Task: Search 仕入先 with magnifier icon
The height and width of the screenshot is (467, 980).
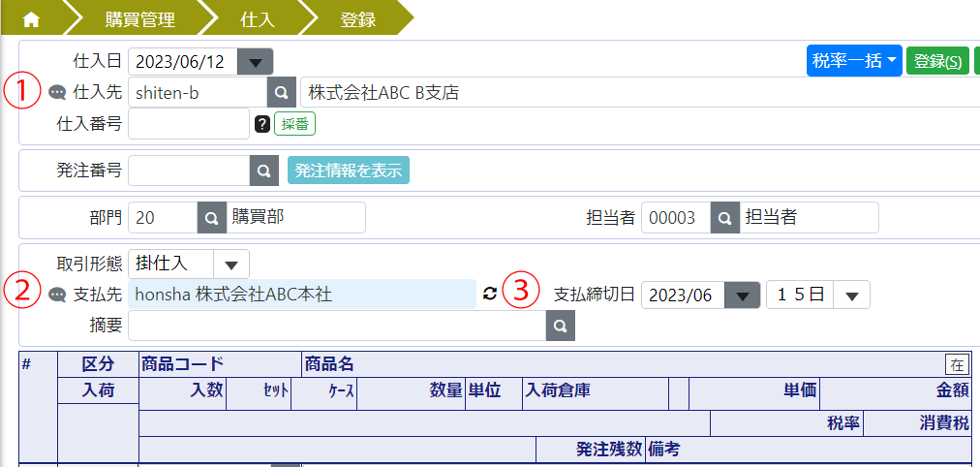Action: [x=282, y=92]
